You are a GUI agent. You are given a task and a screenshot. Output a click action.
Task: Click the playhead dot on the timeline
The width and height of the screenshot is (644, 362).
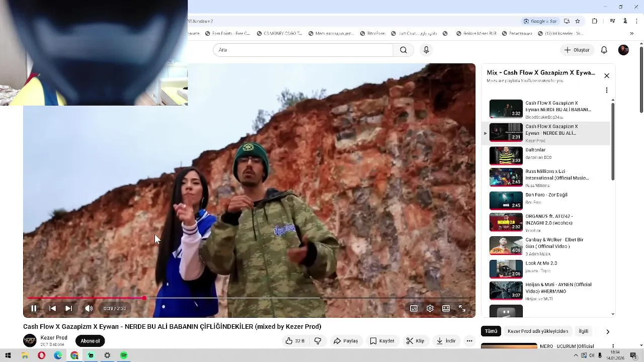[x=144, y=298]
